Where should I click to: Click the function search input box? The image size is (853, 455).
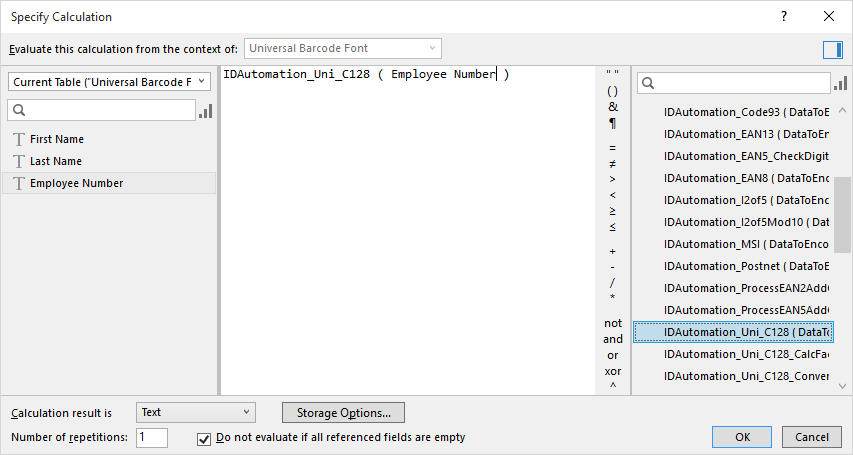[x=734, y=83]
